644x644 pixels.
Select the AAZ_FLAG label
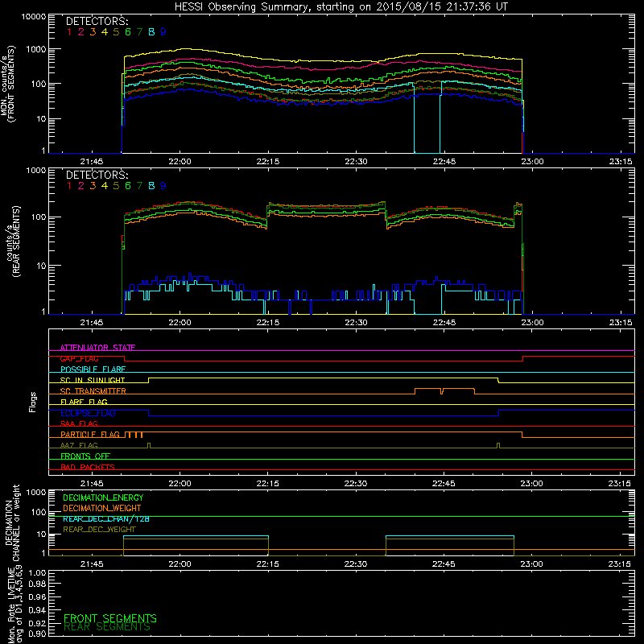79,445
